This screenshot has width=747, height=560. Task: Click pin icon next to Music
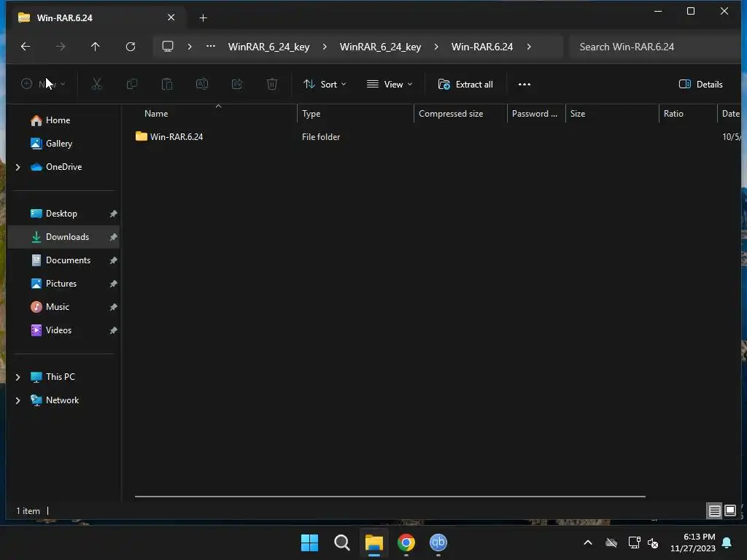(113, 307)
